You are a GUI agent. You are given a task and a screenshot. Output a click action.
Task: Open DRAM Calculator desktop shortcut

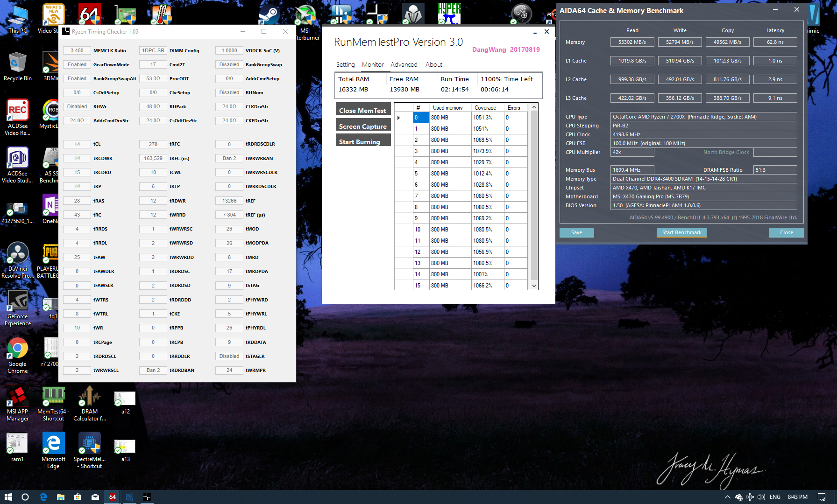point(90,403)
